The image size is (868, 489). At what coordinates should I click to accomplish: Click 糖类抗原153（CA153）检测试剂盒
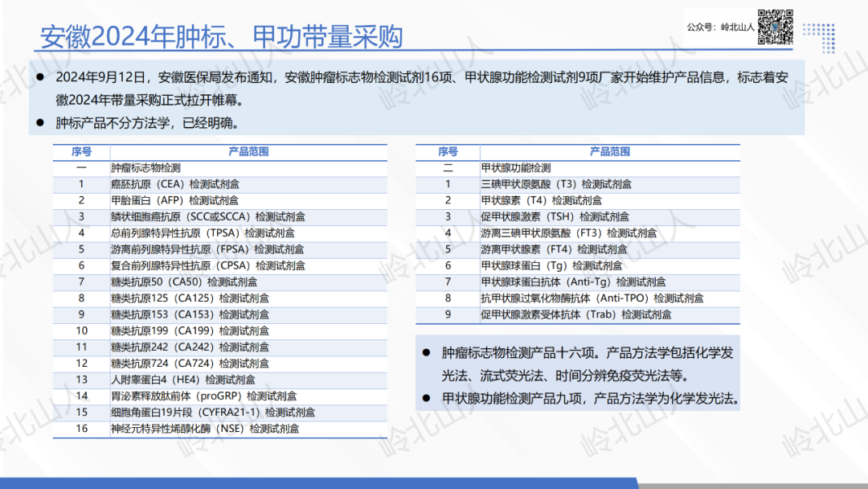[x=190, y=314]
